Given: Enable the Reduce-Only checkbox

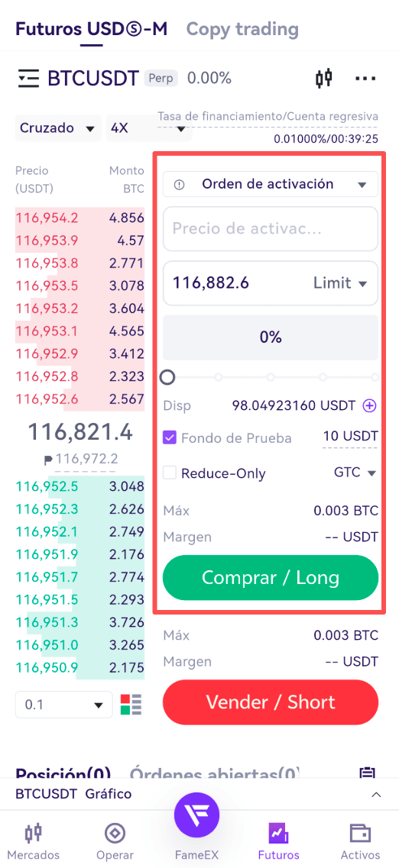Looking at the screenshot, I should click(x=170, y=473).
